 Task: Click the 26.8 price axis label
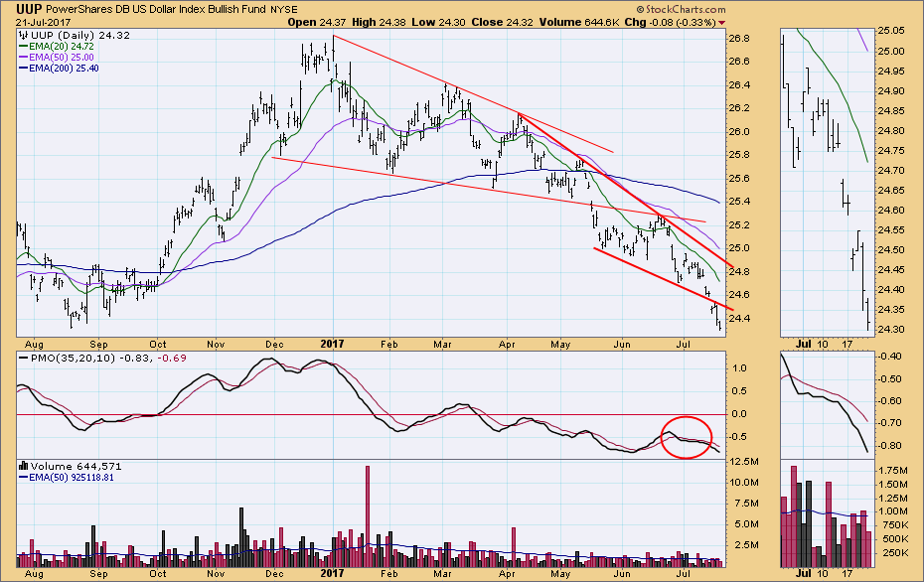click(739, 39)
